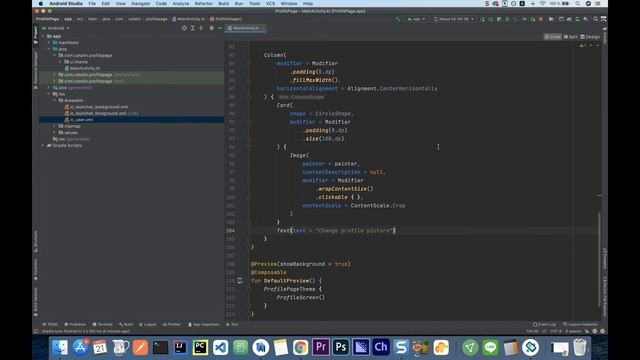Screen dimensions: 640x360
Task: Launch IntelliJ IDEA from the Dock
Action: pyautogui.click(x=180, y=347)
